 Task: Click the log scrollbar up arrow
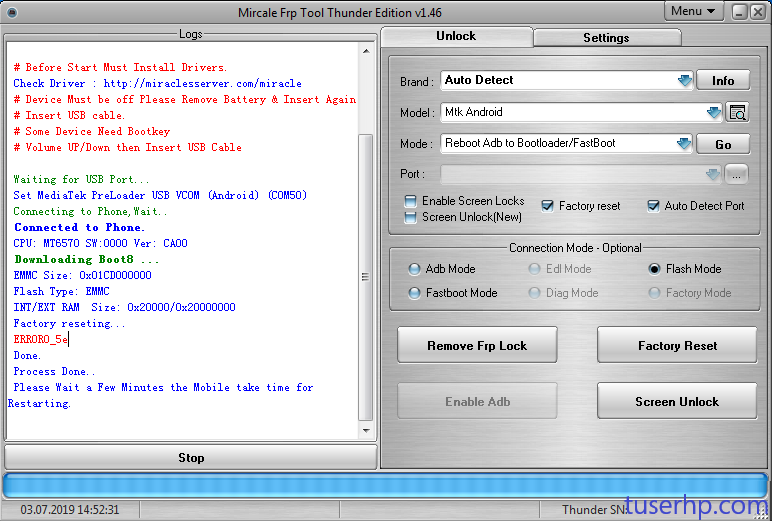(366, 51)
